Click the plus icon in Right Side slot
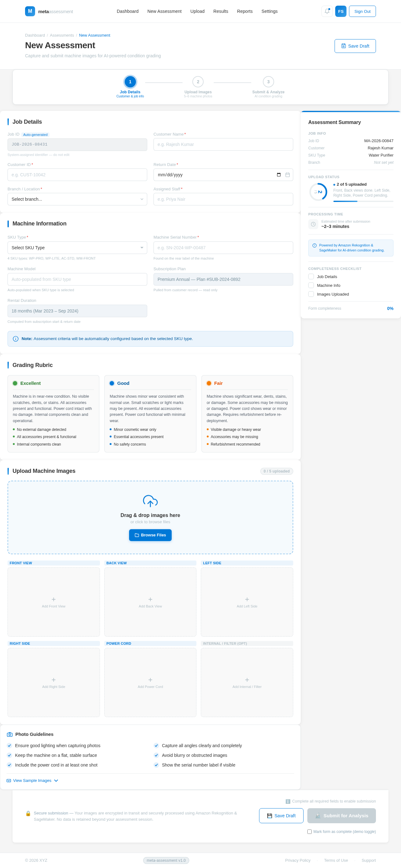Image resolution: width=401 pixels, height=868 pixels. point(54,679)
